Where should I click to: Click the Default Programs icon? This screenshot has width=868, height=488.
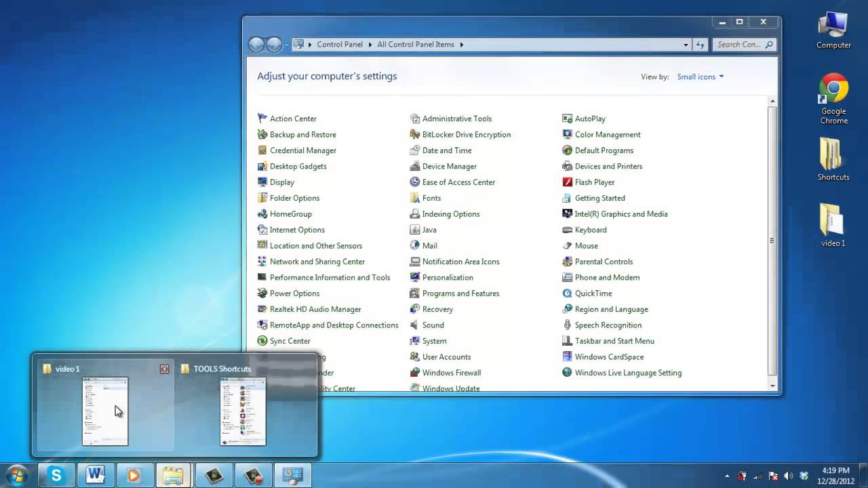coord(568,150)
